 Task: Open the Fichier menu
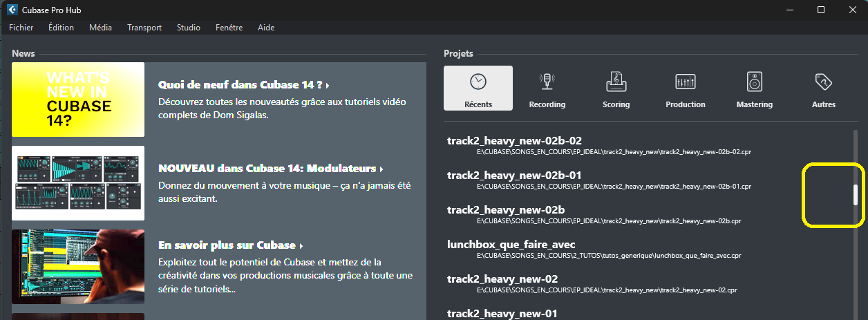tap(21, 28)
